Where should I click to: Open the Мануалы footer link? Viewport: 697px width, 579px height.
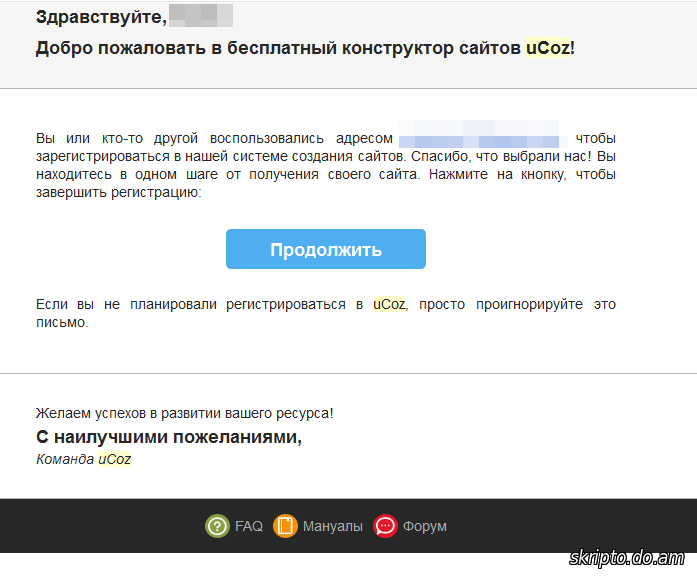[x=332, y=526]
